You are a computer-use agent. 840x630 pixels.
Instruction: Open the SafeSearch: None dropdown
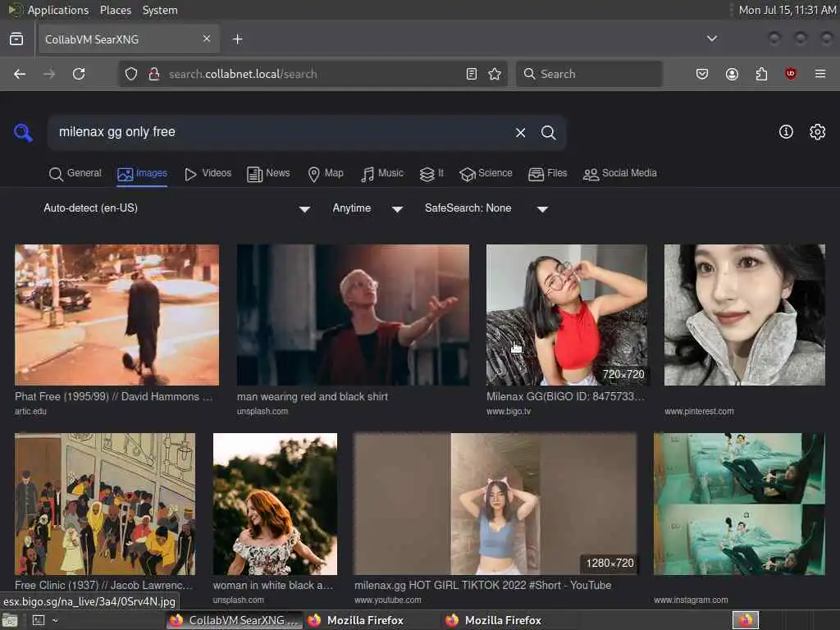pos(486,208)
